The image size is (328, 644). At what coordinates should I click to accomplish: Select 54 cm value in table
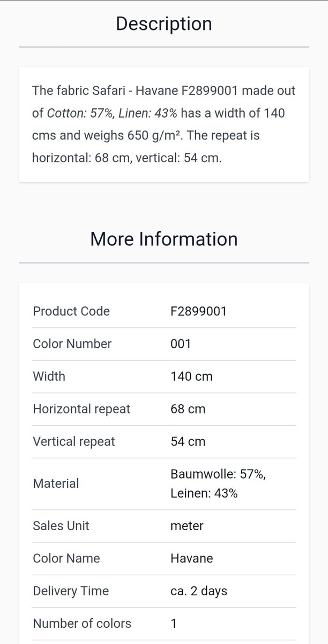[x=188, y=442]
